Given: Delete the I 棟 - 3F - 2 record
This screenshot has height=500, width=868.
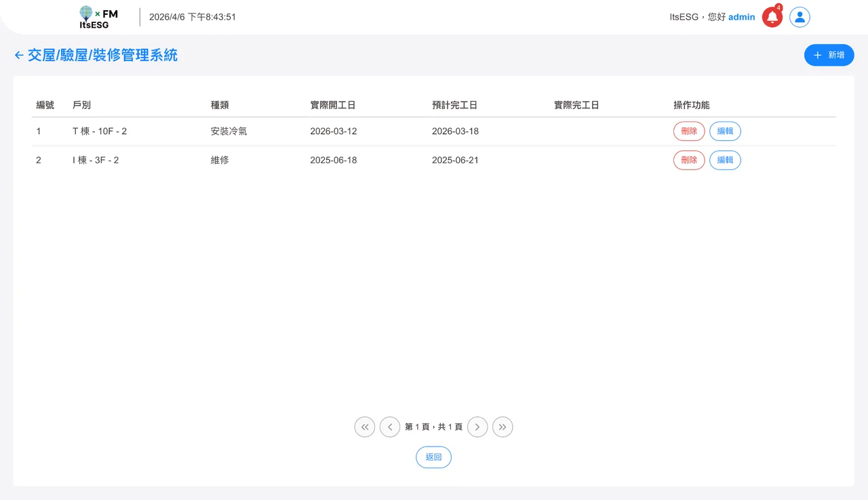Looking at the screenshot, I should click(689, 160).
